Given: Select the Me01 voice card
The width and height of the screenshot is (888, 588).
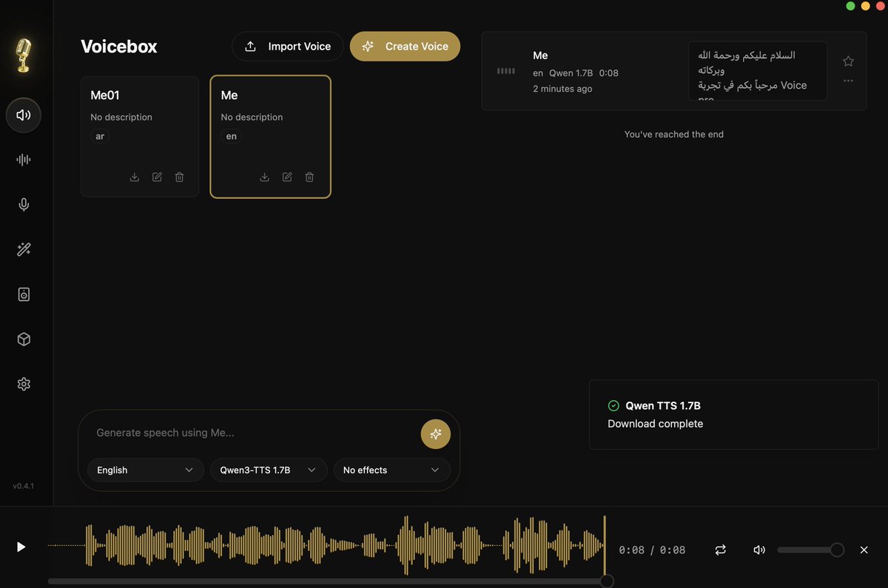Looking at the screenshot, I should [x=140, y=137].
